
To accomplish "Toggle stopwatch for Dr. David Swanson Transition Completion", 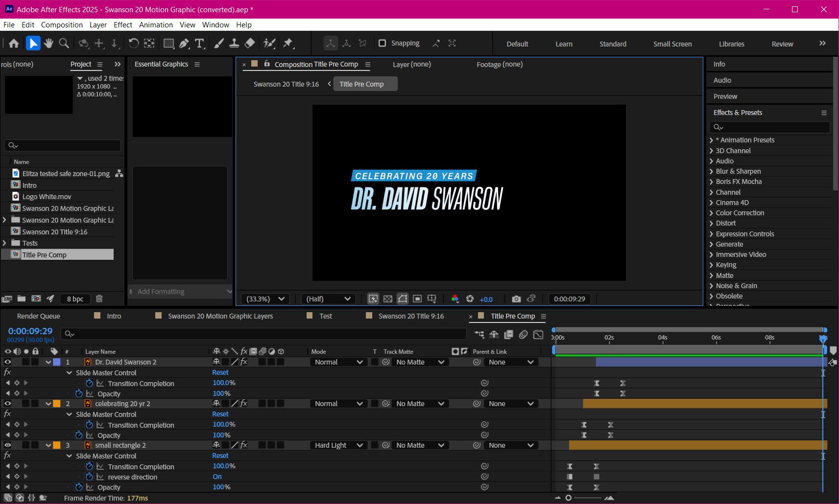I will pos(89,383).
